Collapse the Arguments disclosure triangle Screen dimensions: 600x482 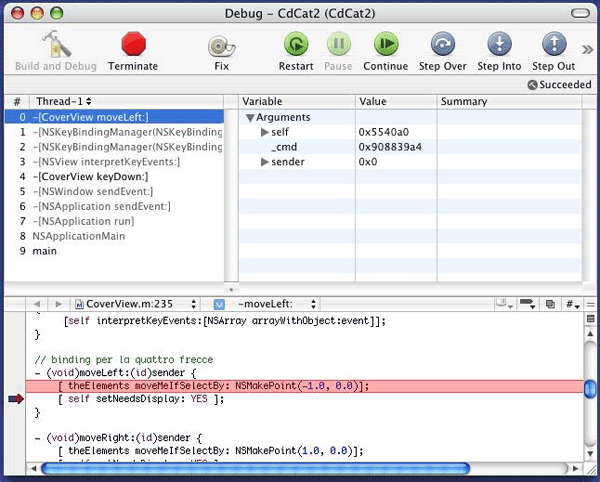pyautogui.click(x=252, y=118)
